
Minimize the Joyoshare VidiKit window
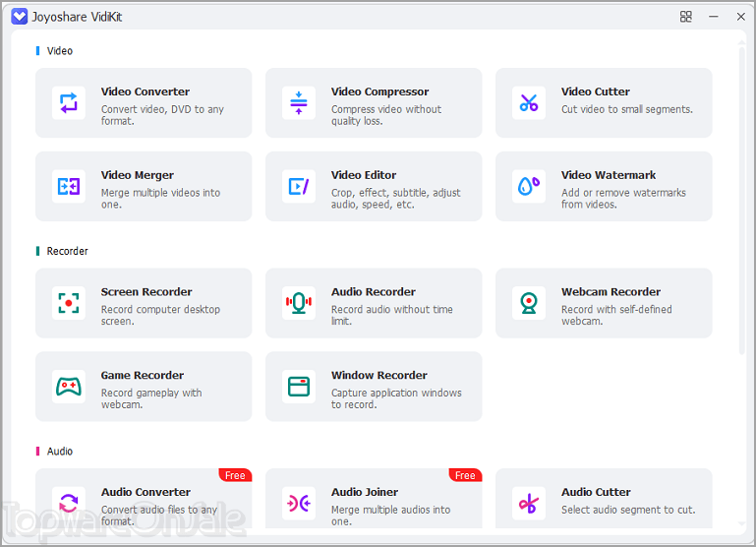point(714,17)
